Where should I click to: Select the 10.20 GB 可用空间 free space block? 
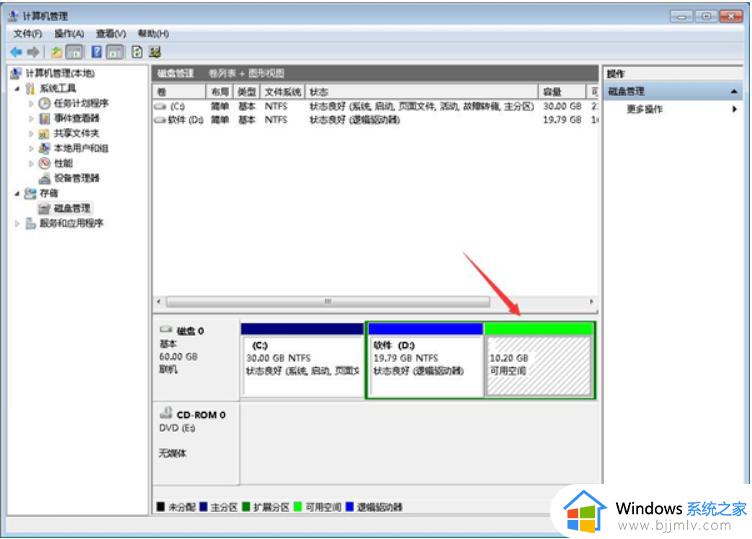click(539, 360)
